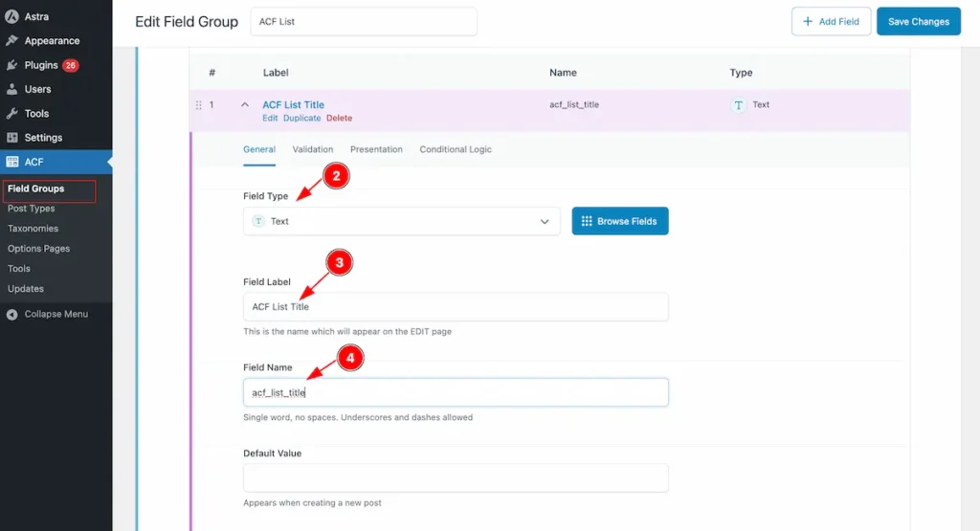Click the Plugins plug icon

tap(11, 65)
